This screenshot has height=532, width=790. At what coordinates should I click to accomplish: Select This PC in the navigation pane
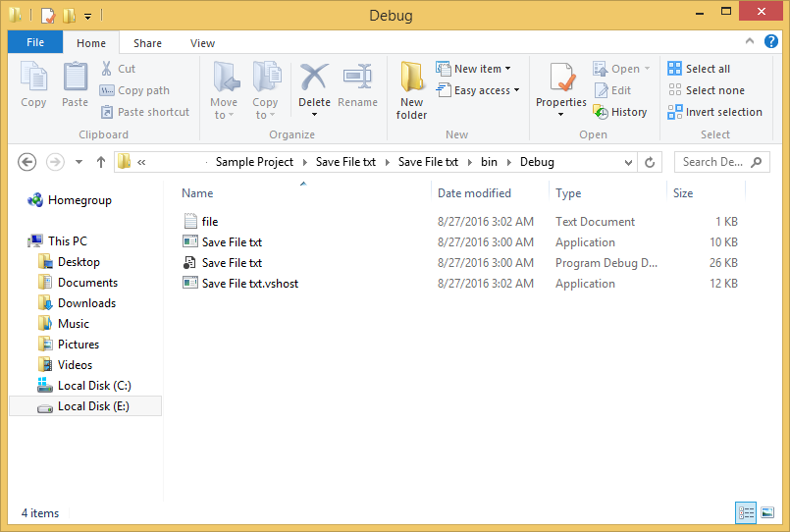pyautogui.click(x=58, y=241)
